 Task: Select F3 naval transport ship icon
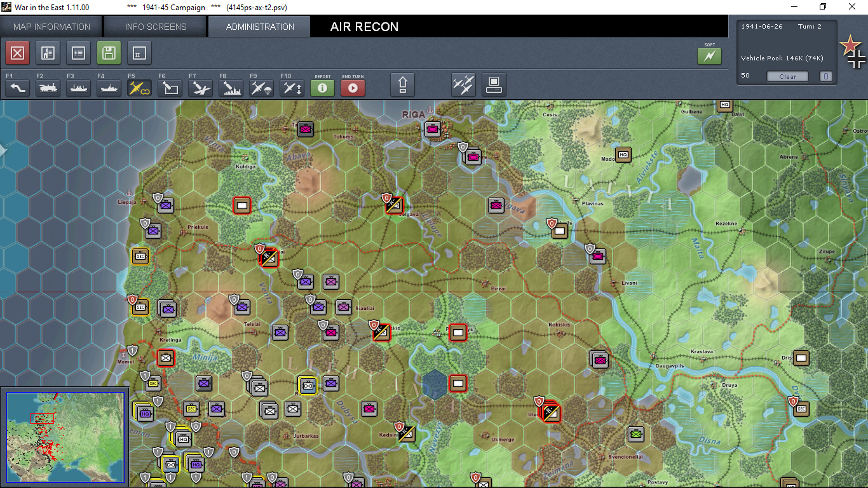78,88
